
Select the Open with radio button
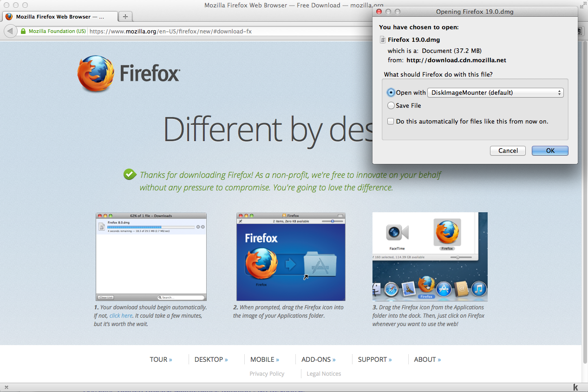click(x=391, y=92)
